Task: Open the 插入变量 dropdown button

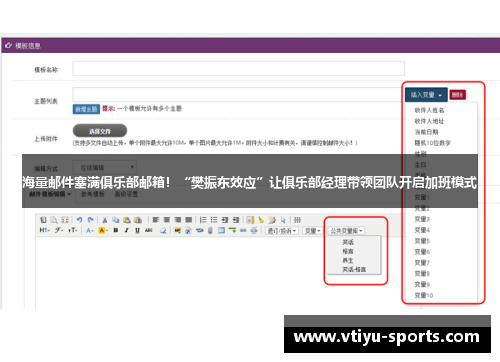Action: [x=426, y=95]
